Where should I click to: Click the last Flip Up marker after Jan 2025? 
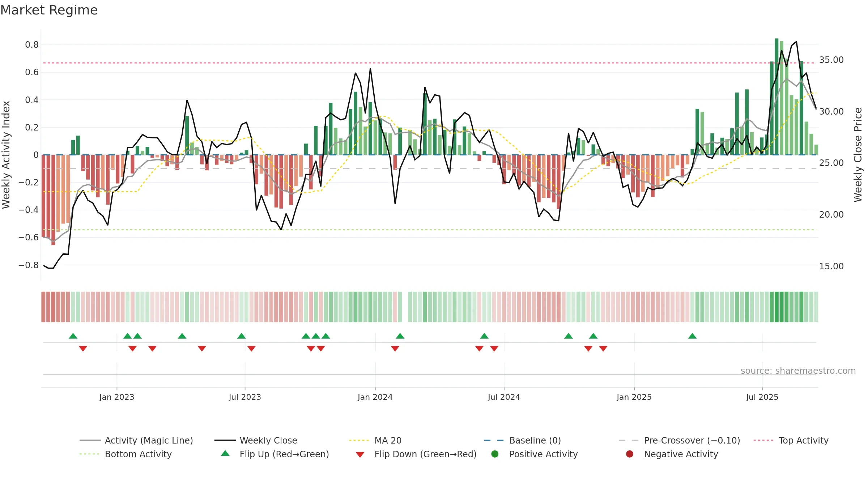(692, 336)
